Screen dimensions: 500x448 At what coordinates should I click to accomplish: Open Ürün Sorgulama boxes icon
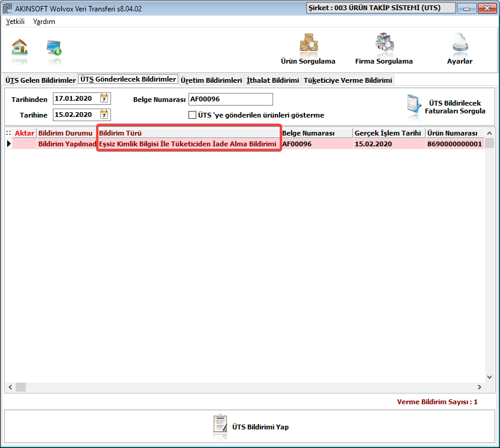point(309,43)
